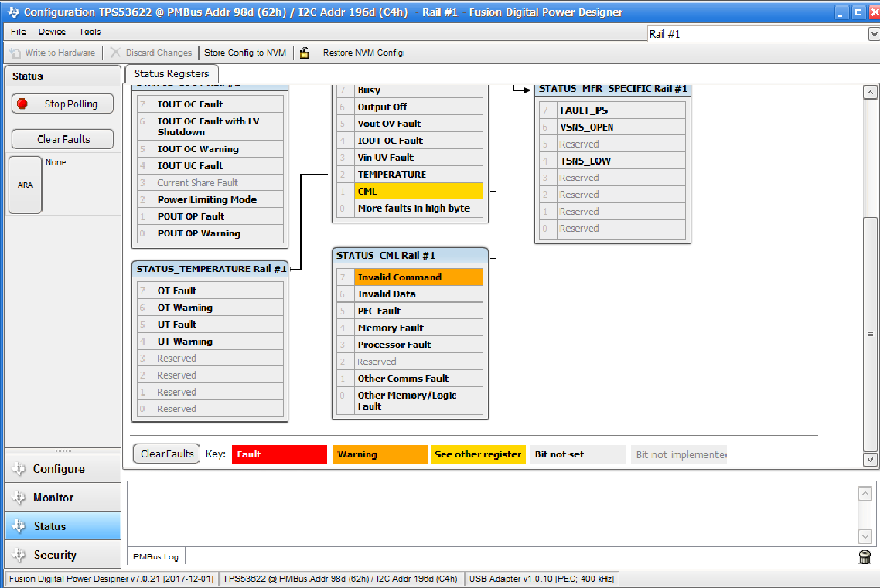This screenshot has width=880, height=588.
Task: Open the Device menu
Action: pyautogui.click(x=52, y=32)
